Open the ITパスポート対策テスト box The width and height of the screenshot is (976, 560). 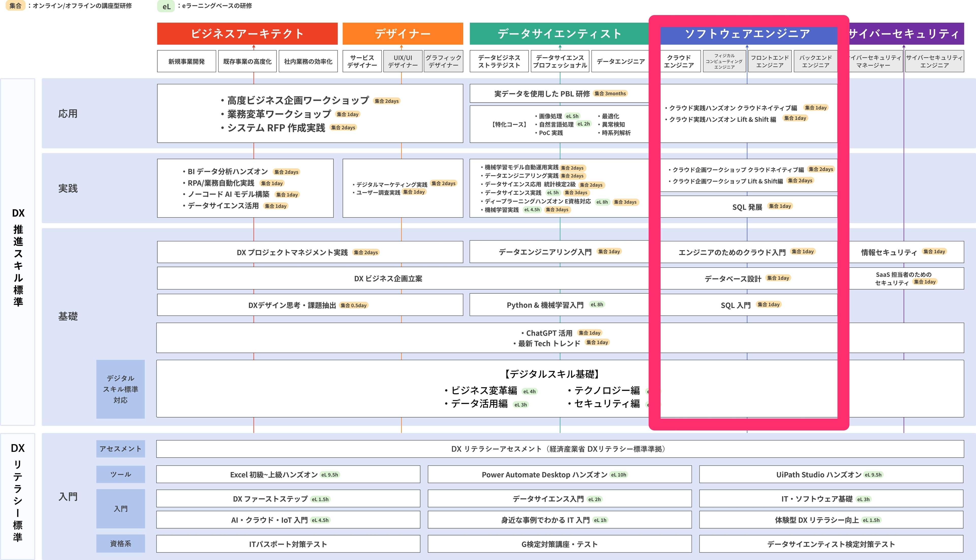coord(288,544)
